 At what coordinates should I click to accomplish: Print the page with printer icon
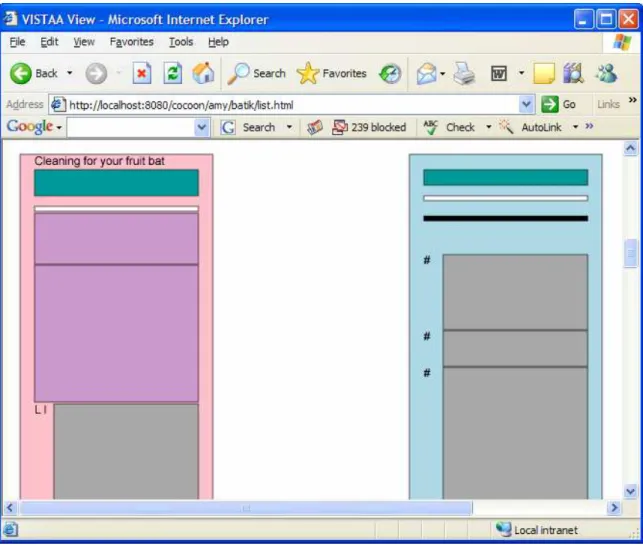click(x=464, y=74)
